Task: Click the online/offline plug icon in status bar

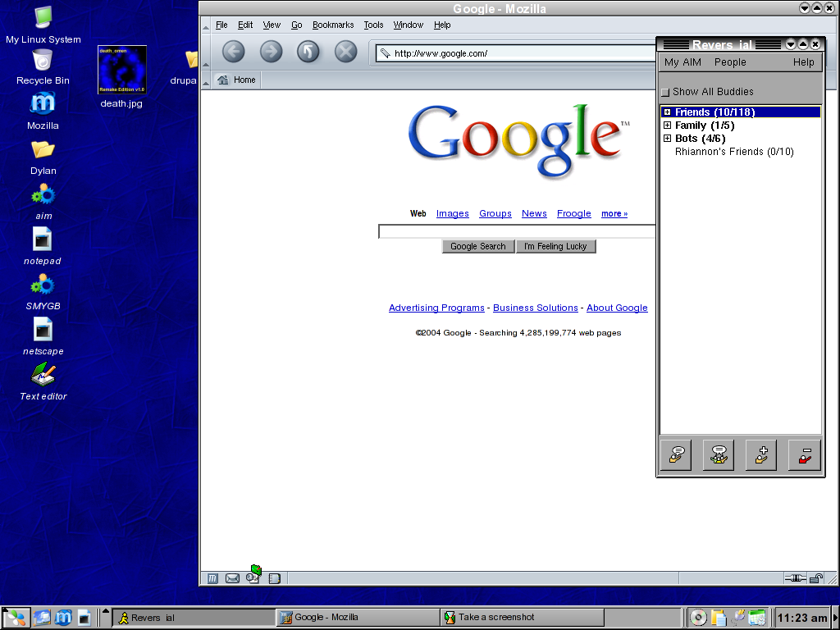Action: [x=796, y=578]
